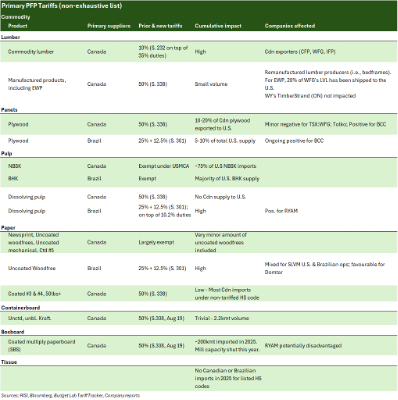Select the 'Prior & new tariffs' column header
The image size is (398, 400).
tap(160, 26)
